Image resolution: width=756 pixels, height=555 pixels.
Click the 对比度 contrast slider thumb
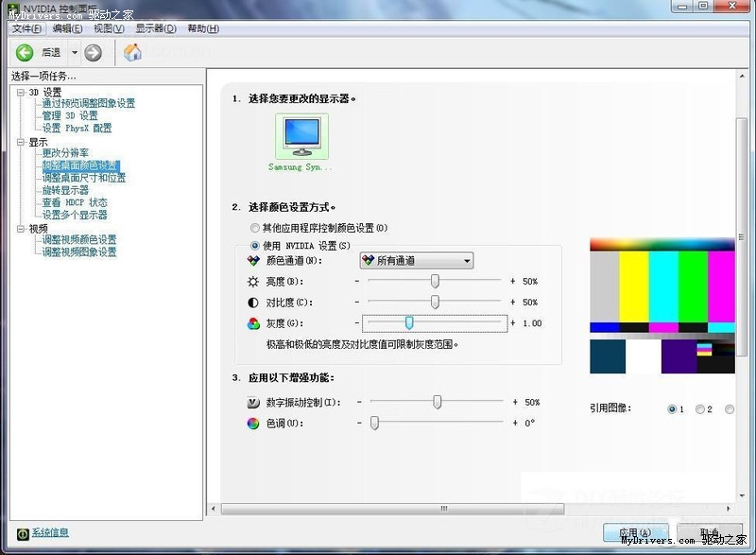tap(435, 302)
